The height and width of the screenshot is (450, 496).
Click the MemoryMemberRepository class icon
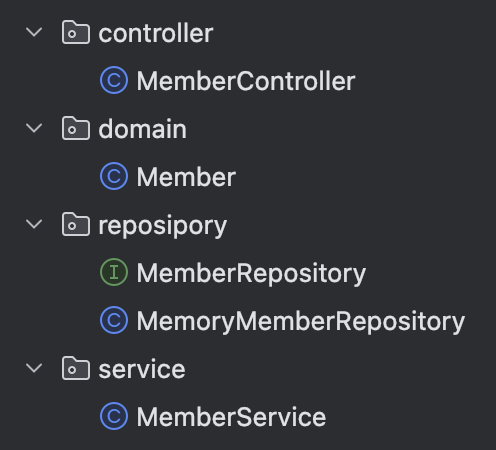pos(114,320)
